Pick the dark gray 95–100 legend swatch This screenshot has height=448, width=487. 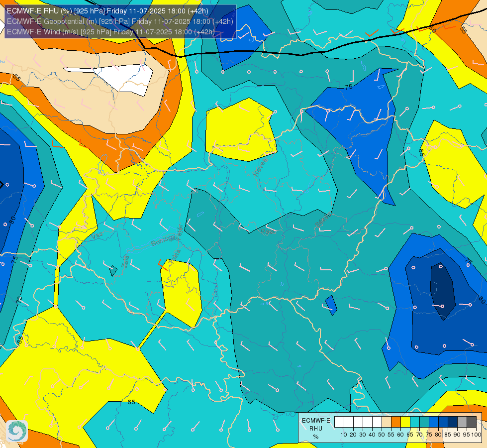coord(472,422)
